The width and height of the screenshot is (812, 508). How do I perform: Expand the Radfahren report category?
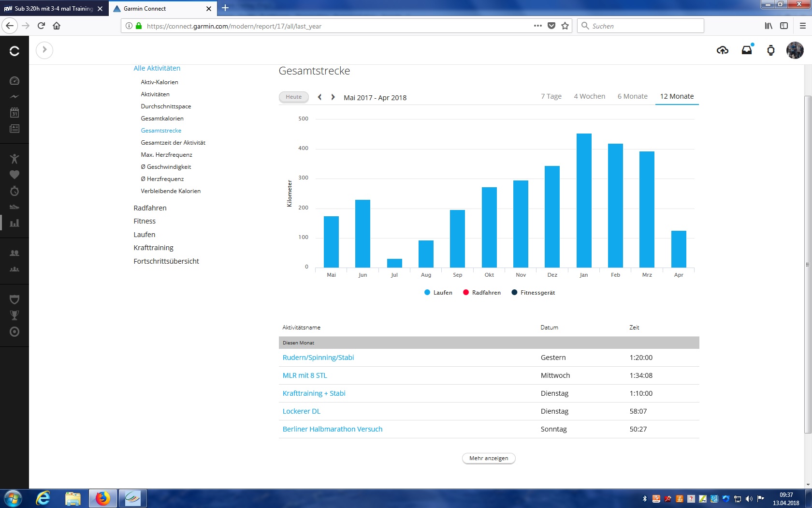pos(150,208)
